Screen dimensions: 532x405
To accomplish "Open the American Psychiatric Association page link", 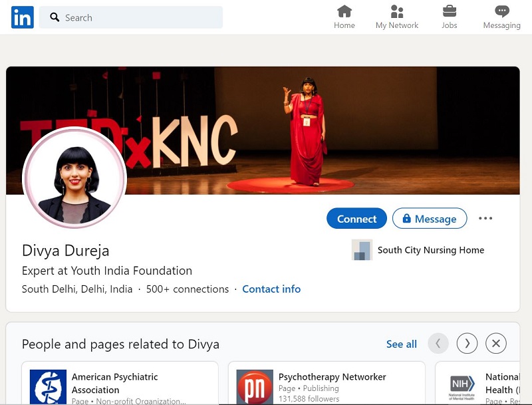I will (114, 383).
